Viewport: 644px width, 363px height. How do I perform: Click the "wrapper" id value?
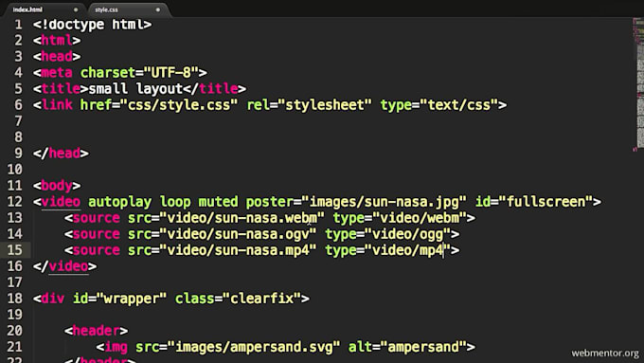coord(132,299)
